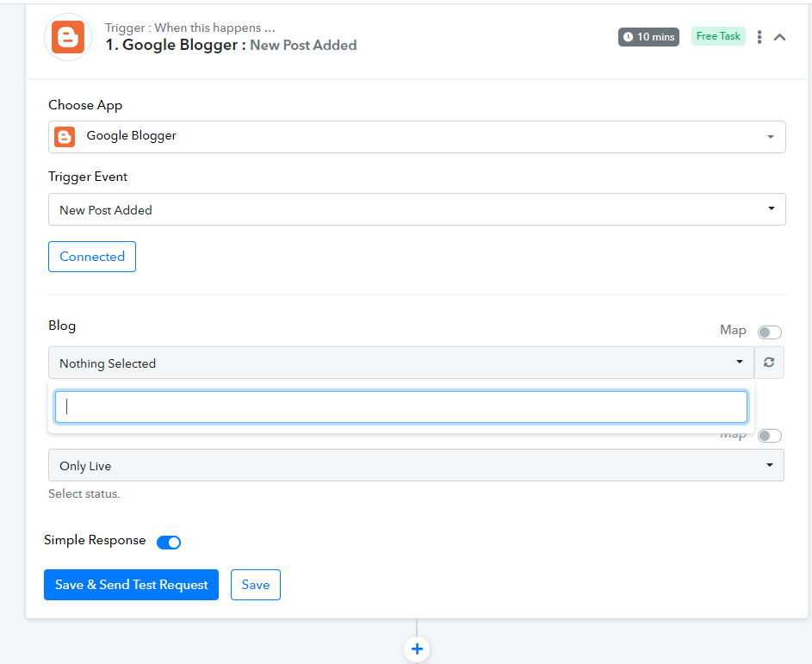Focus the blog search input field
This screenshot has height=664, width=812.
pos(400,407)
